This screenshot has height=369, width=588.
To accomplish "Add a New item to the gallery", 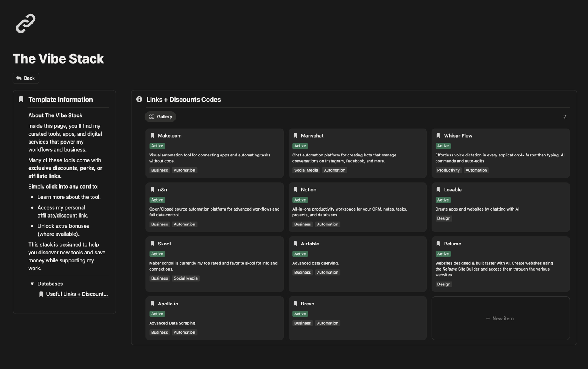I will [500, 318].
